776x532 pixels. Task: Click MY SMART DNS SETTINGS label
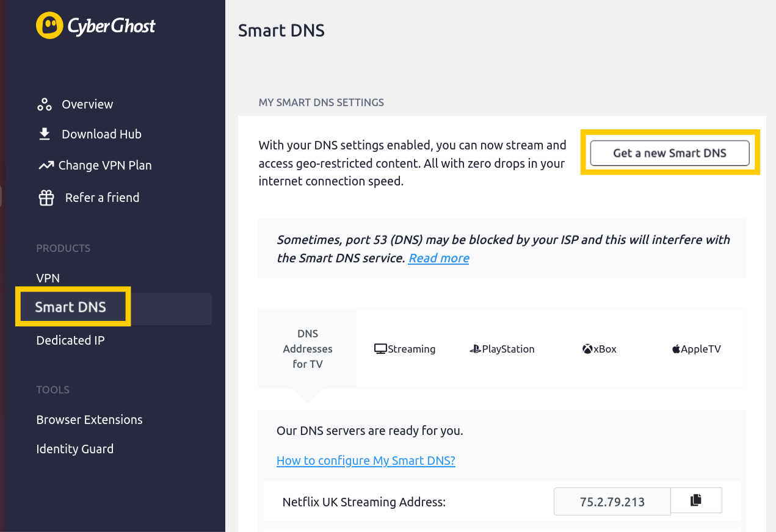[322, 102]
